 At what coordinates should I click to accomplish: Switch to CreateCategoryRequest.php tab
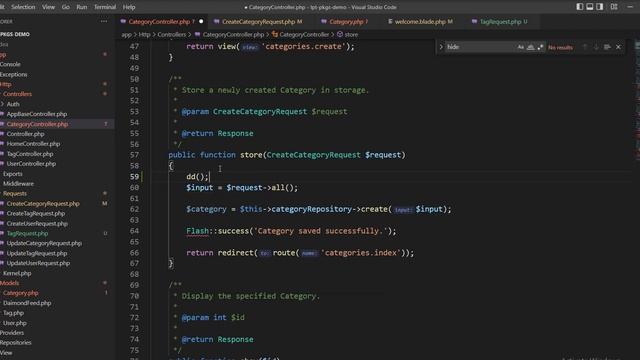point(258,22)
